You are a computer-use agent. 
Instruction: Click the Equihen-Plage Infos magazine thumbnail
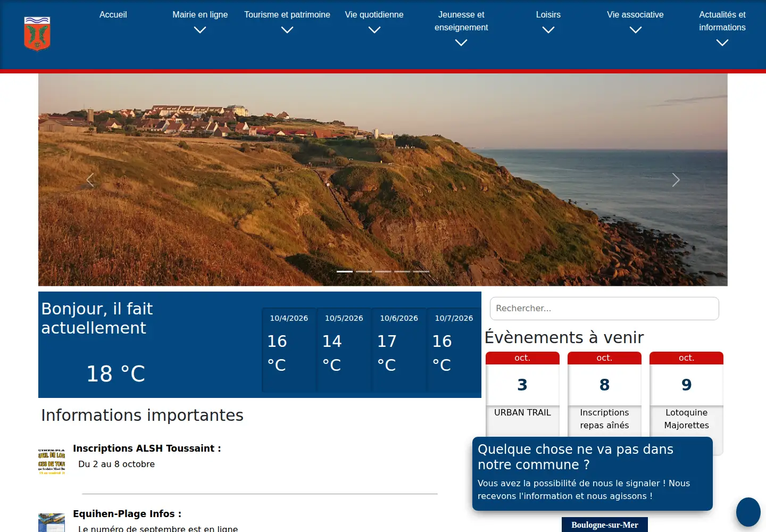coord(52,523)
